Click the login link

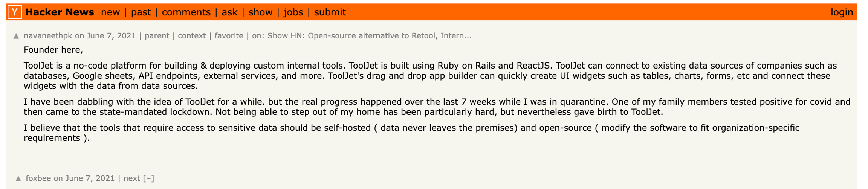tap(842, 12)
